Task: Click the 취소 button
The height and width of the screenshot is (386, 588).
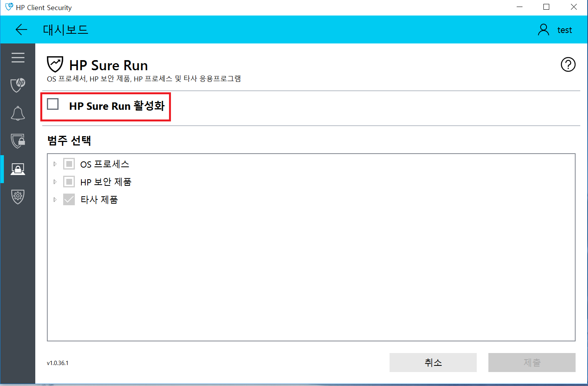Action: coord(433,362)
